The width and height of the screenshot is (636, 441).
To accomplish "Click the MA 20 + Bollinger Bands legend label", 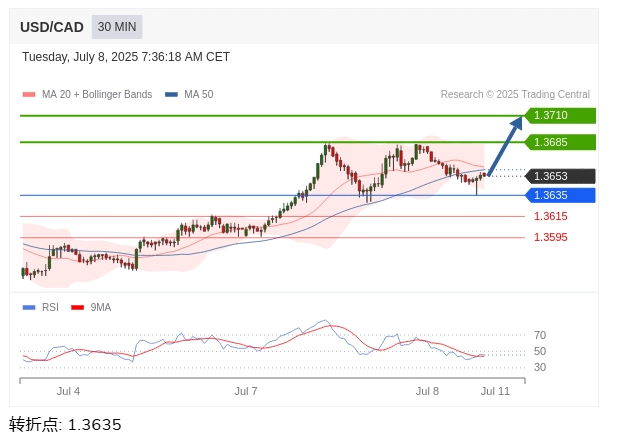I will point(97,95).
